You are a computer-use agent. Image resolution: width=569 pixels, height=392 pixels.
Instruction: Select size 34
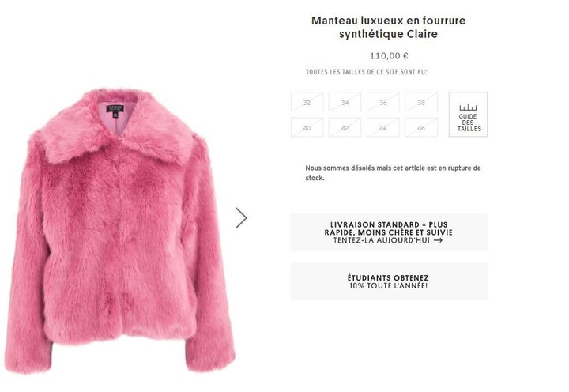(x=345, y=102)
